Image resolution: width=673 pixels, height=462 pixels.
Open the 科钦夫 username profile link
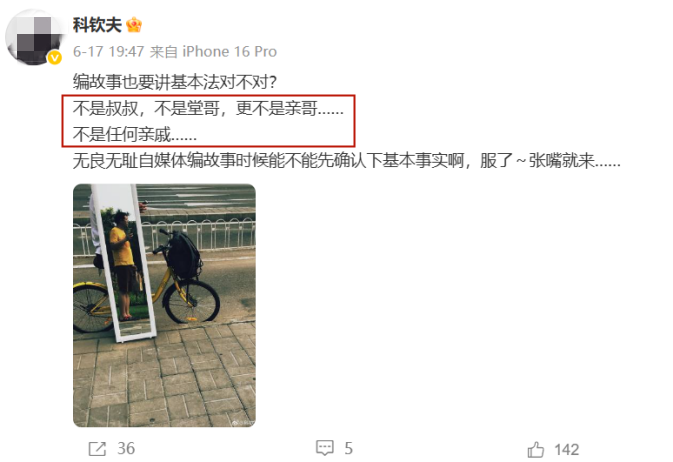(97, 25)
